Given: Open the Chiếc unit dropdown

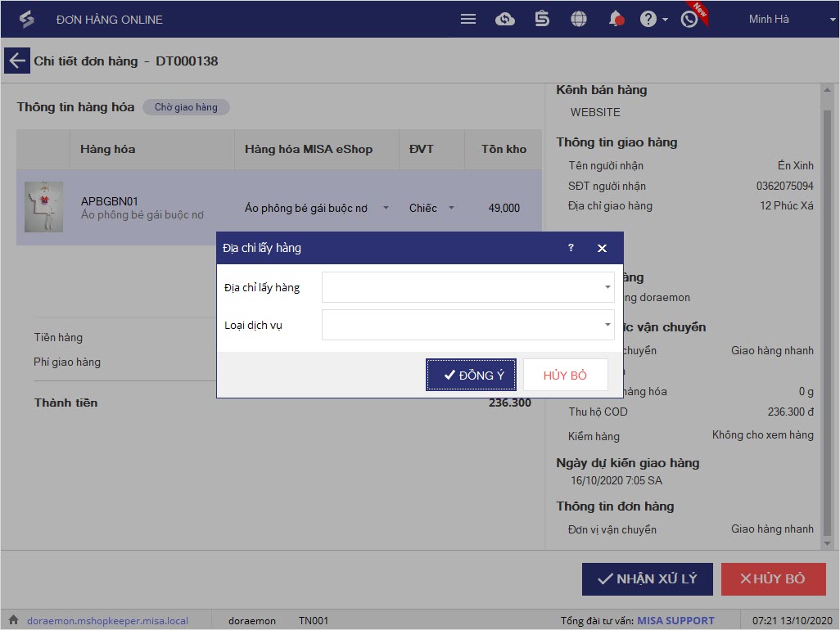Looking at the screenshot, I should click(451, 208).
